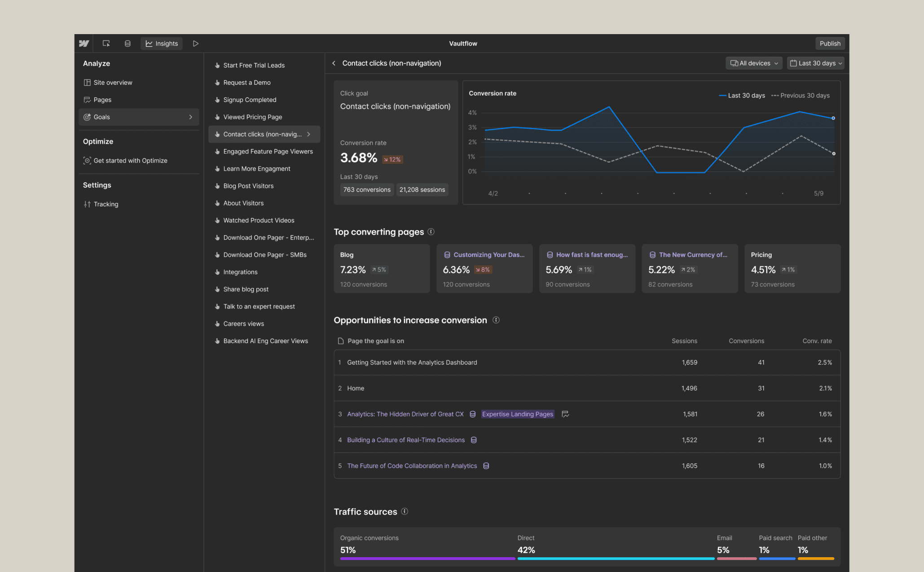Click info icon next to Traffic sources
Screen dimensions: 924x572
pos(405,511)
